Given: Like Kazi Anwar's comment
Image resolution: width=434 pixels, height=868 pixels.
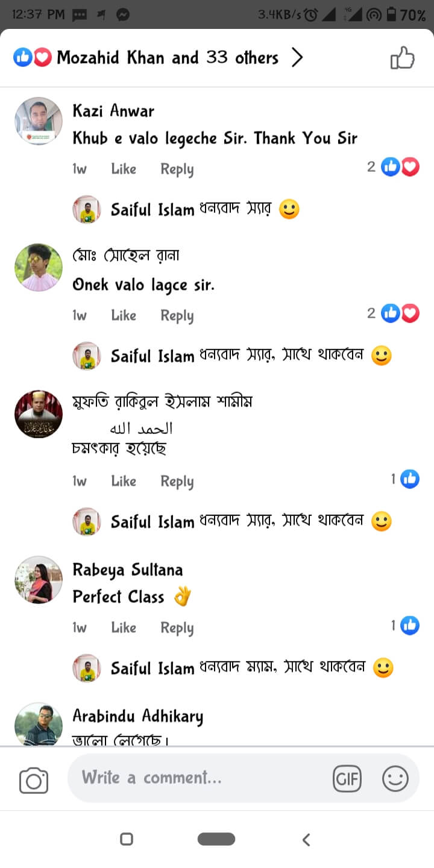Looking at the screenshot, I should tap(124, 169).
